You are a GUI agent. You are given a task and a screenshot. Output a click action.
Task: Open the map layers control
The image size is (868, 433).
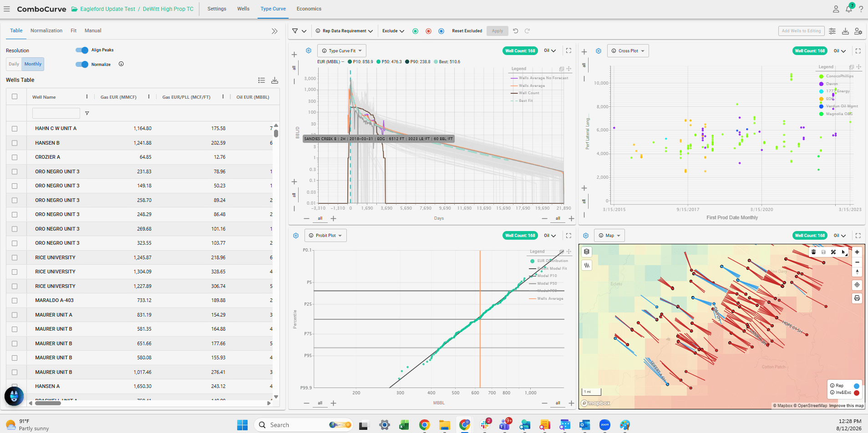pos(587,252)
